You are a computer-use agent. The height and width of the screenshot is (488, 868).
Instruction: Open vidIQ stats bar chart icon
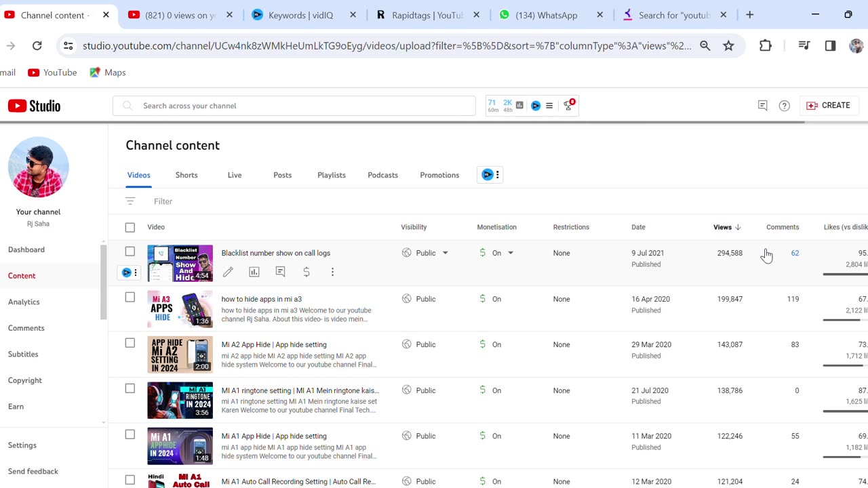519,106
